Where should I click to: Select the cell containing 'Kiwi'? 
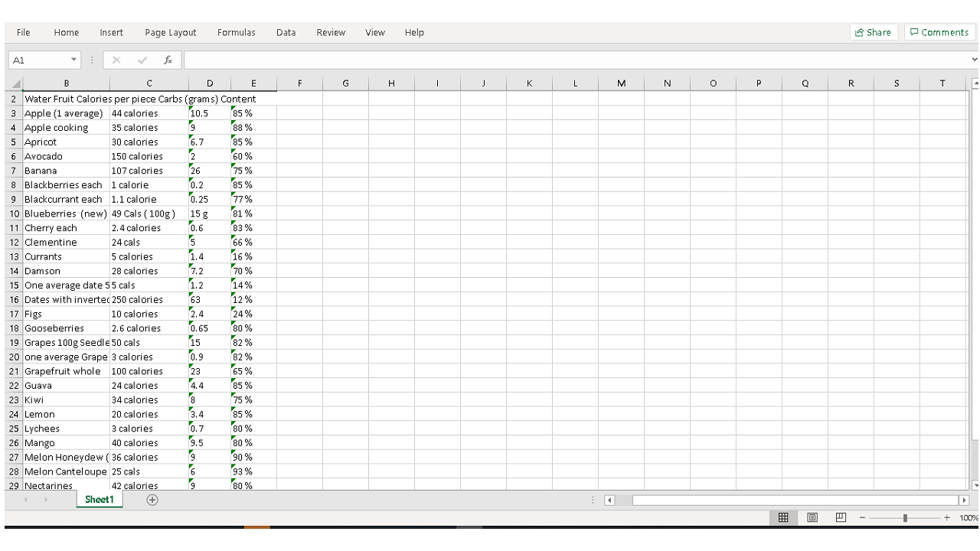click(x=67, y=400)
